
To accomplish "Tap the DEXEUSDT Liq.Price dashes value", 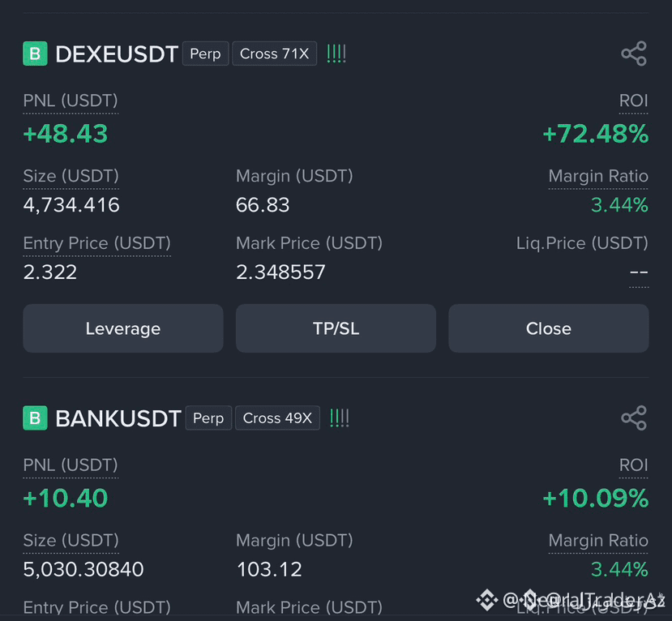I will click(639, 272).
